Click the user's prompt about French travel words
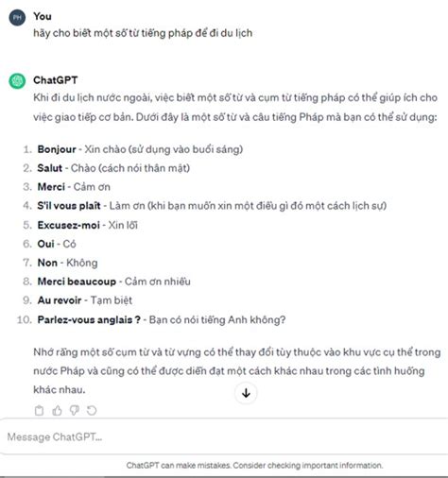The image size is (448, 478). click(x=143, y=33)
